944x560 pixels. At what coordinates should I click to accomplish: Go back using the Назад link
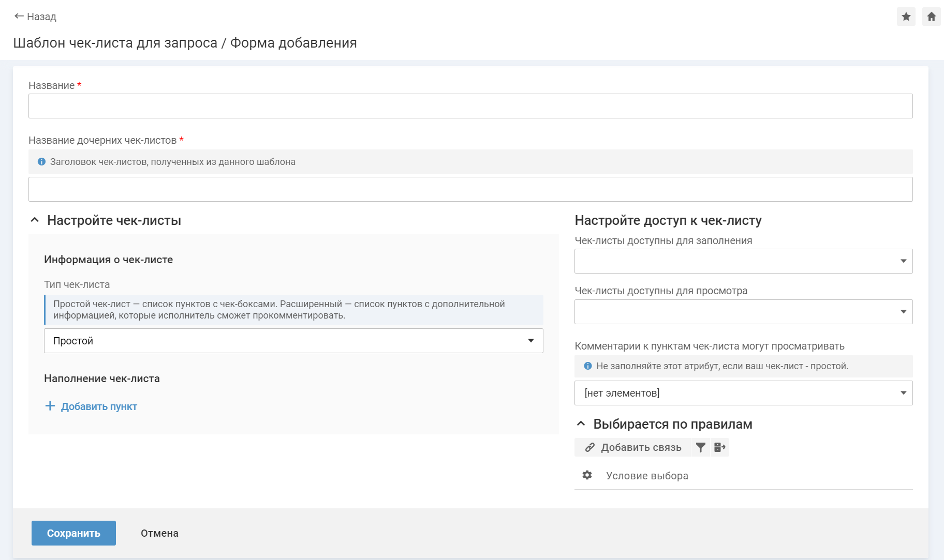point(35,17)
